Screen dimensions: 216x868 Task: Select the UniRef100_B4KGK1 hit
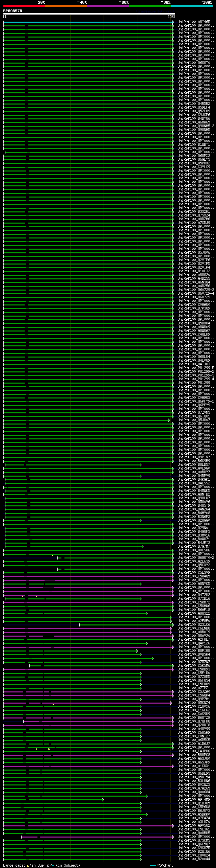194,480
